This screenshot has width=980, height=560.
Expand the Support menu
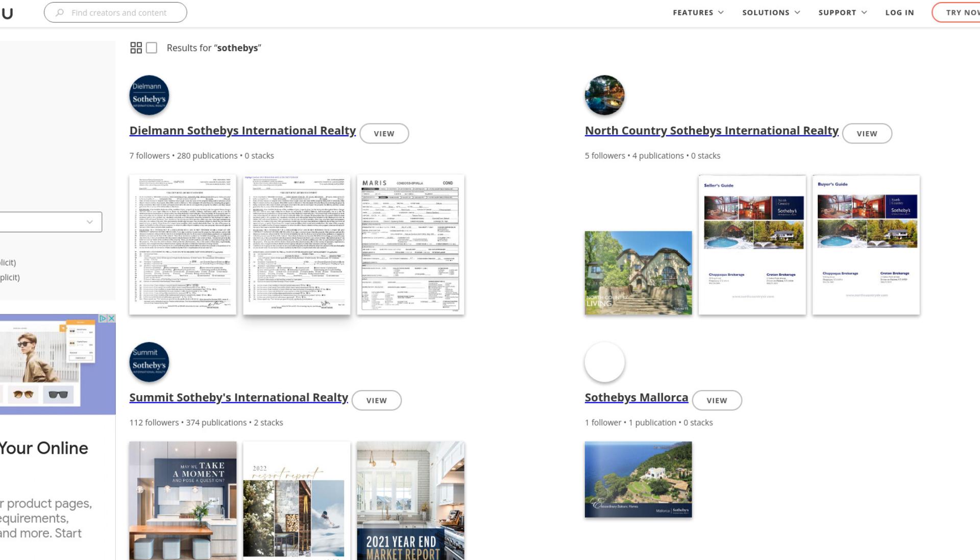(x=842, y=13)
